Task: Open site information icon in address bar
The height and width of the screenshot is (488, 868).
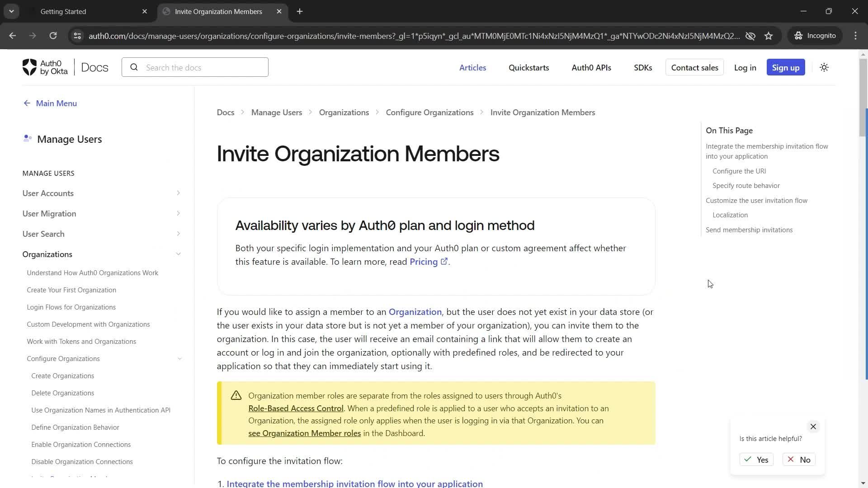Action: pos(77,36)
